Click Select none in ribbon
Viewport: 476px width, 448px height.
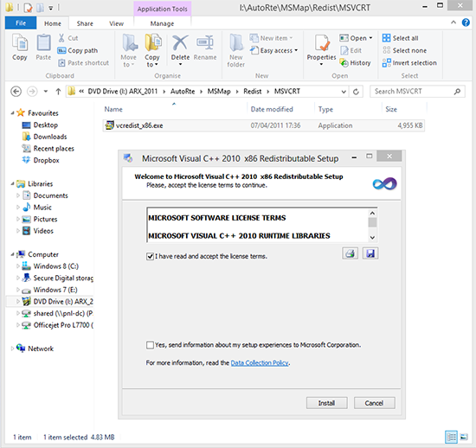[404, 50]
